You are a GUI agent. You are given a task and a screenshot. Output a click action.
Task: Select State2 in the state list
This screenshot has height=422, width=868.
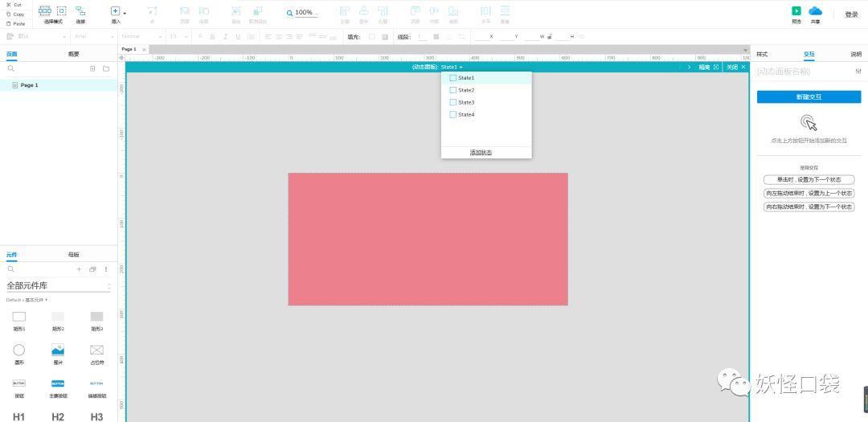tap(466, 90)
